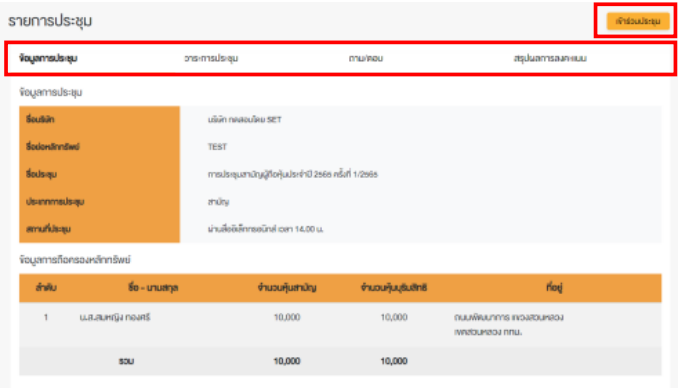The image size is (679, 388).
Task: Click the meeting name value ending 1/2565
Action: pos(292,174)
